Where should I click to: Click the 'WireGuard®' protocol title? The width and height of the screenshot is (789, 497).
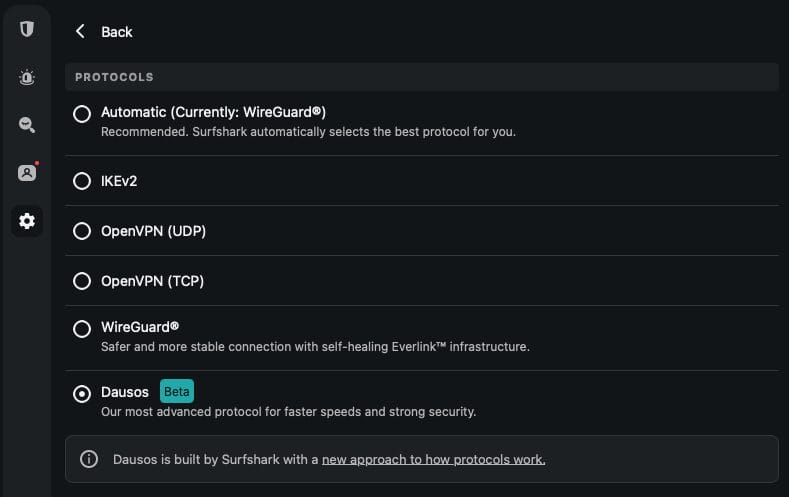point(140,327)
